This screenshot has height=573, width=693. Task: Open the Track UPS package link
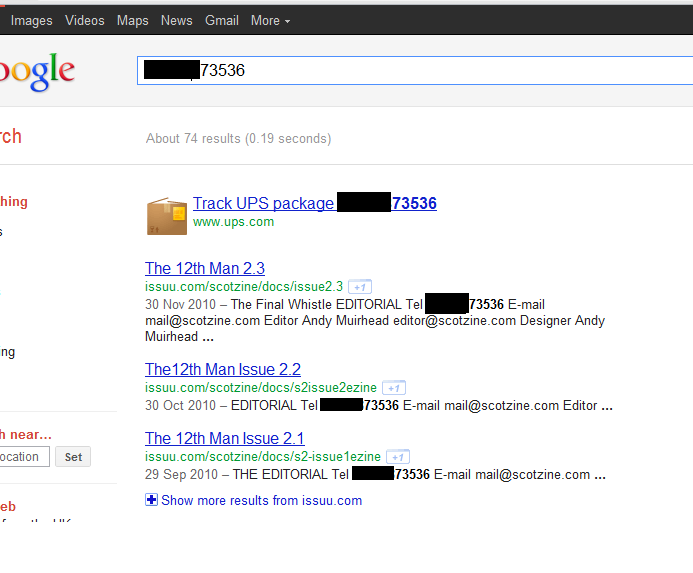315,203
